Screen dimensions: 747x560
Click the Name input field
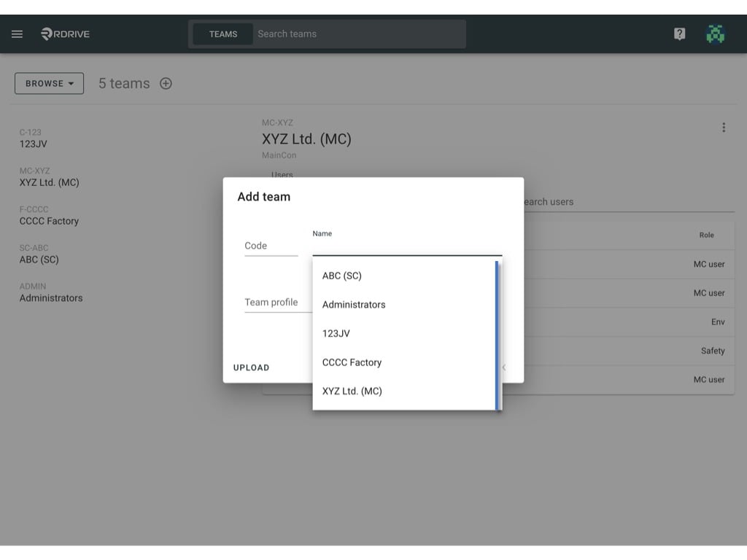click(x=407, y=246)
